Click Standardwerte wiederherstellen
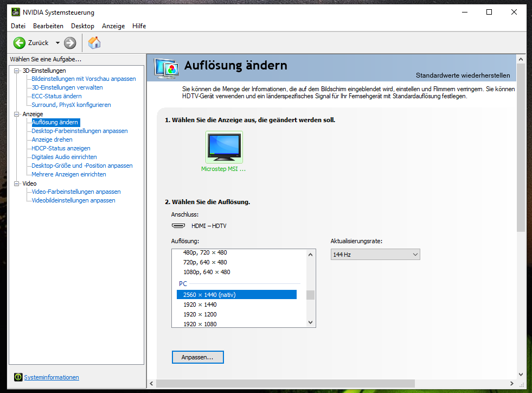This screenshot has width=532, height=393. pos(463,75)
